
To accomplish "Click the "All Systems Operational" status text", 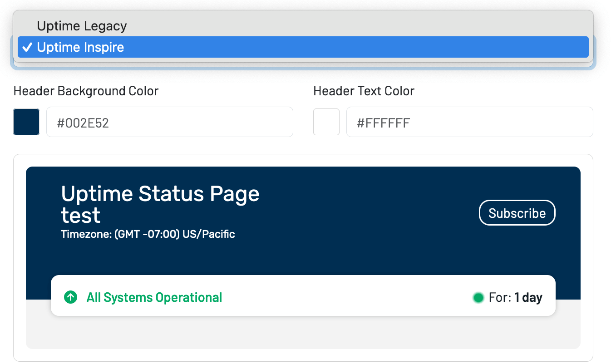I will (154, 297).
